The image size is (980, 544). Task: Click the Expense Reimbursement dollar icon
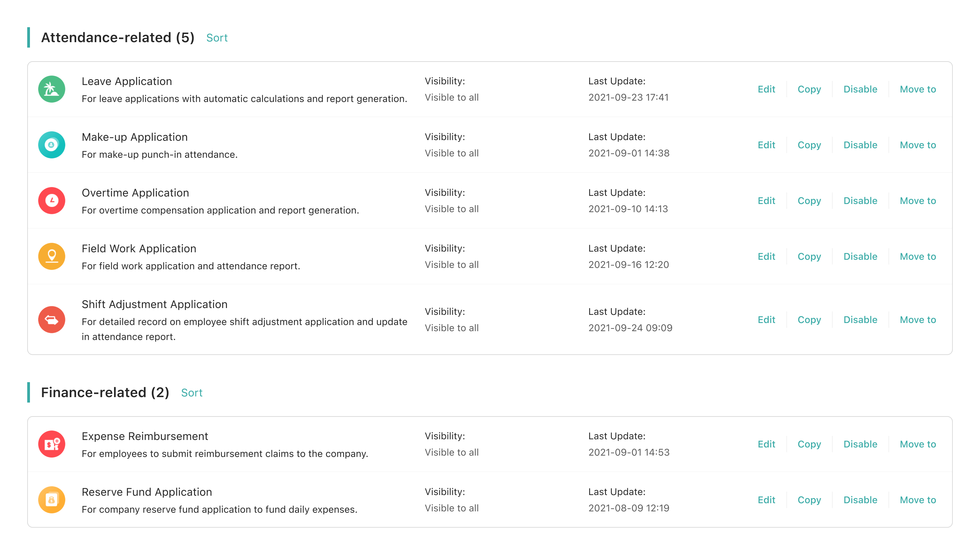(52, 444)
